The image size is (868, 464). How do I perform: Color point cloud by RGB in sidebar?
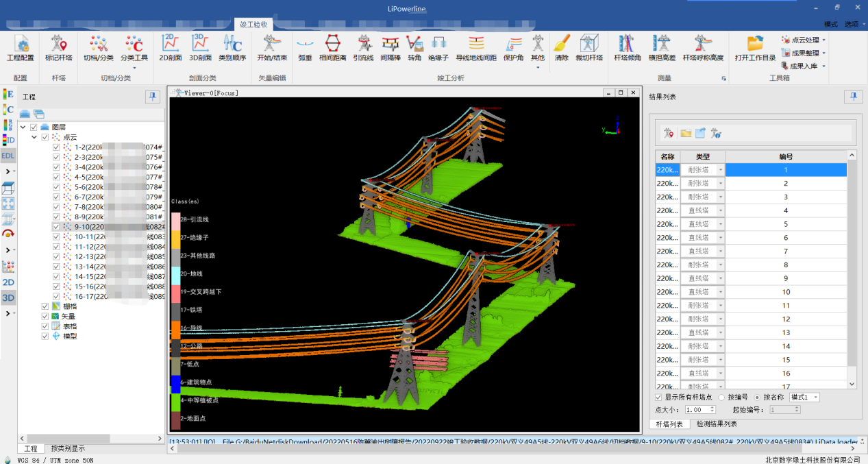8,125
